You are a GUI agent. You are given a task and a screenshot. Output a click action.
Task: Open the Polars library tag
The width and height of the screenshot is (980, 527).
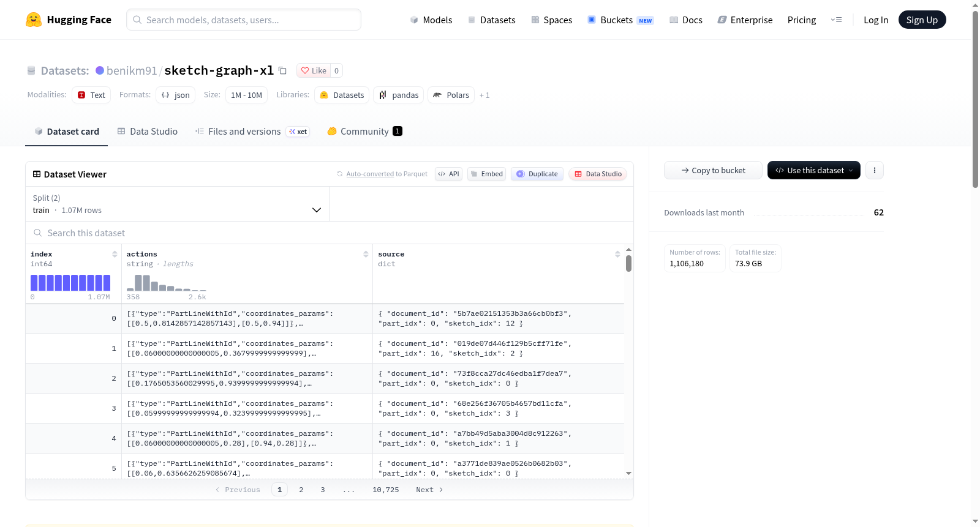(451, 95)
